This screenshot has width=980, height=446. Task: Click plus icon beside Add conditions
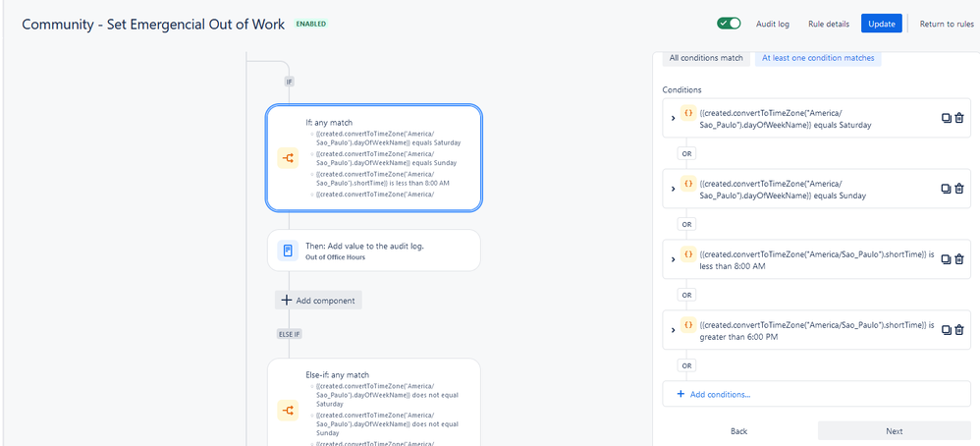click(x=681, y=394)
